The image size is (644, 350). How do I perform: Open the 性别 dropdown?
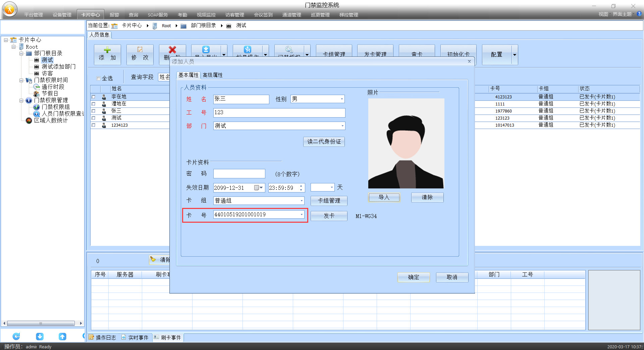(x=341, y=99)
